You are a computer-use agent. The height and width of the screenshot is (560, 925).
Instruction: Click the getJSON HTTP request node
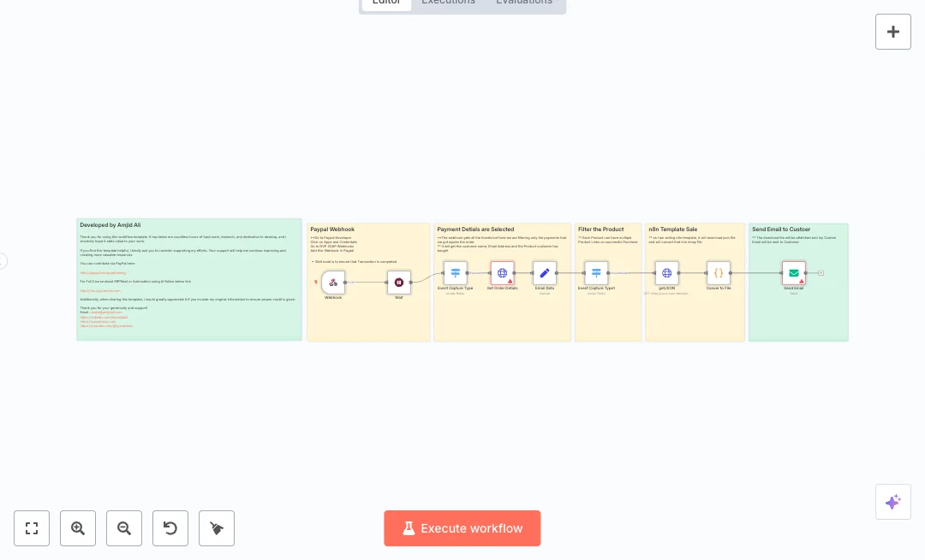coord(667,273)
